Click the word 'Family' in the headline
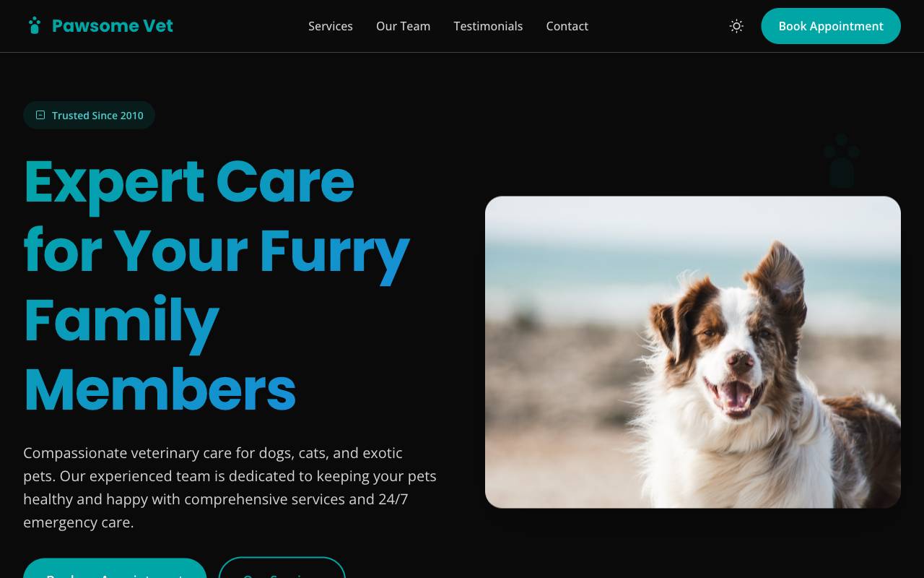924x578 pixels. tap(121, 321)
